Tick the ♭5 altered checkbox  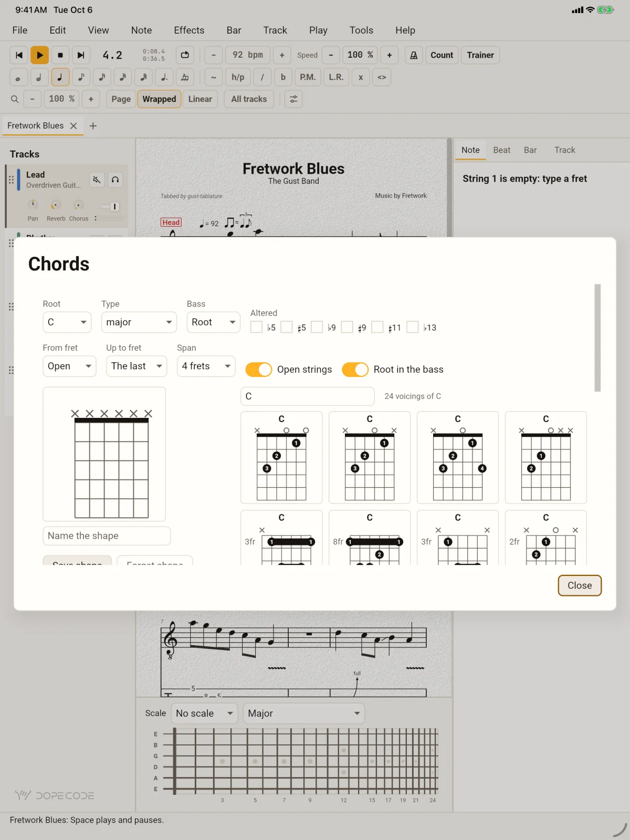[x=256, y=327]
